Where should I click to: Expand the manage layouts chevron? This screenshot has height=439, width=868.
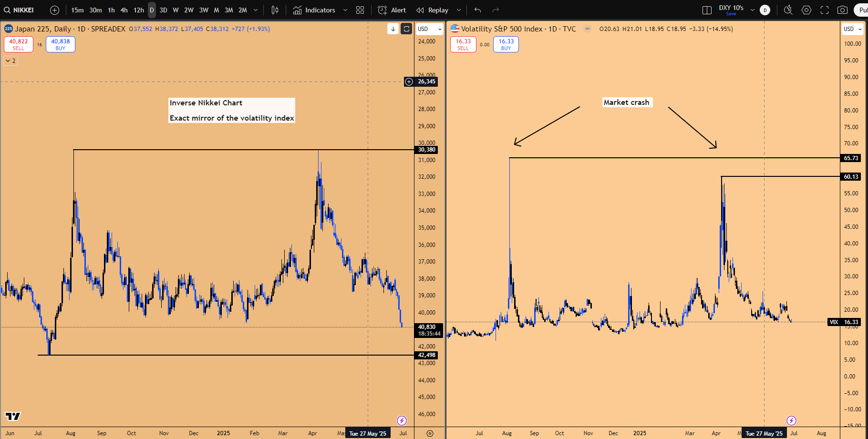(x=753, y=10)
